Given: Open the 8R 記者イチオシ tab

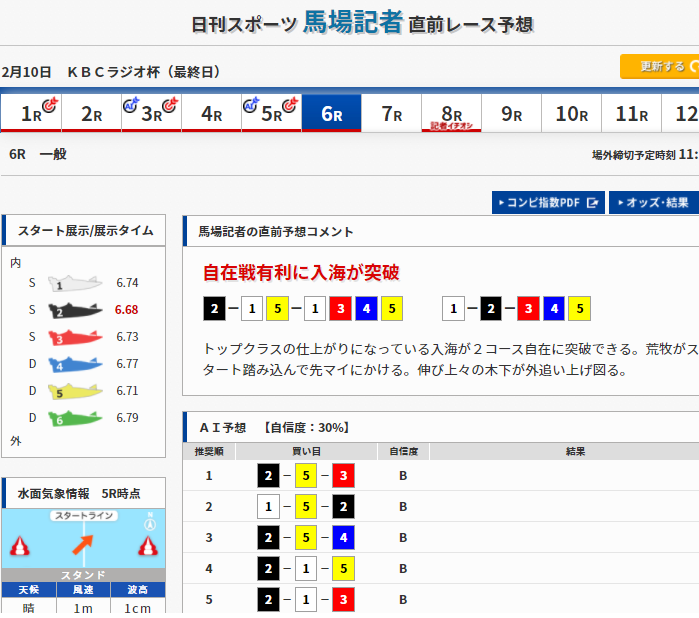Looking at the screenshot, I should pos(451,114).
